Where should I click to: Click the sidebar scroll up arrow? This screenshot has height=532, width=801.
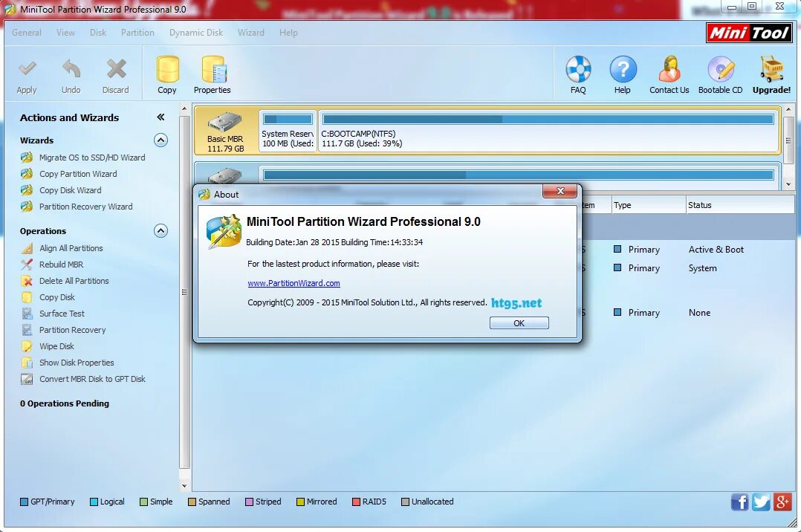pos(184,109)
